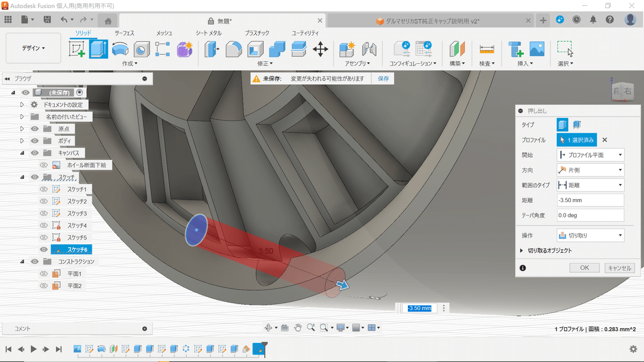Click the Pan hand icon

point(298,328)
